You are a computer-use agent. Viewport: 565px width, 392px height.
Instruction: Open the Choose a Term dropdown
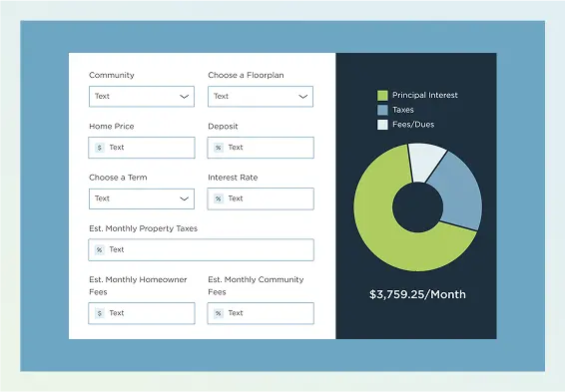click(142, 198)
